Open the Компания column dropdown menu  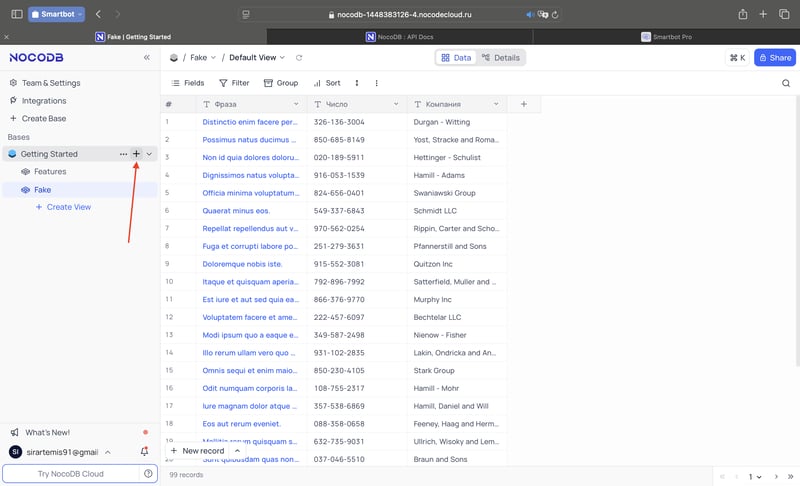point(496,104)
